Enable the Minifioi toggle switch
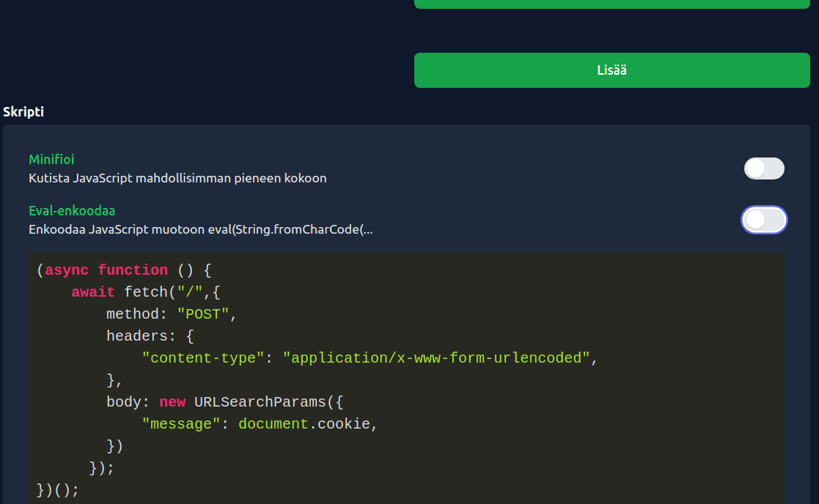819x504 pixels. pyautogui.click(x=764, y=168)
